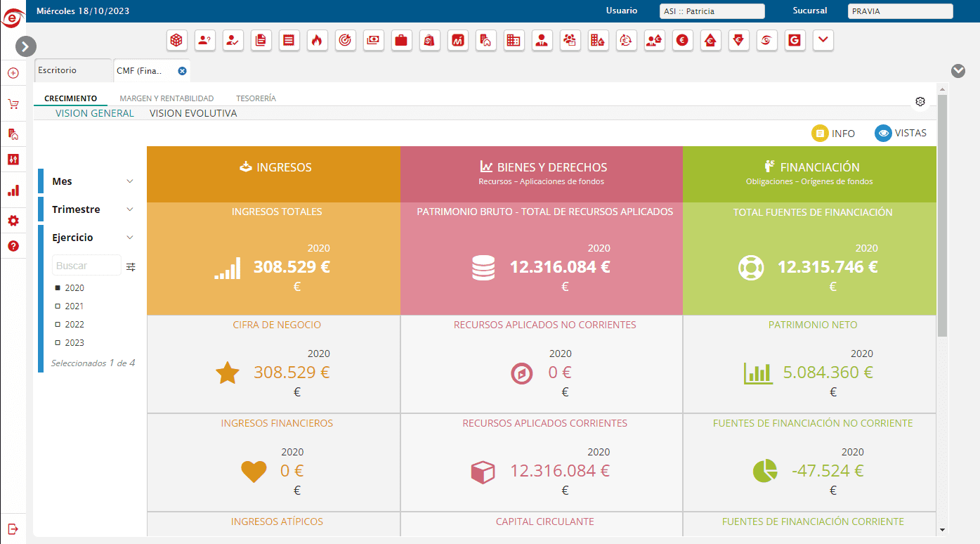Open the documents copy toolbar icon

point(261,41)
